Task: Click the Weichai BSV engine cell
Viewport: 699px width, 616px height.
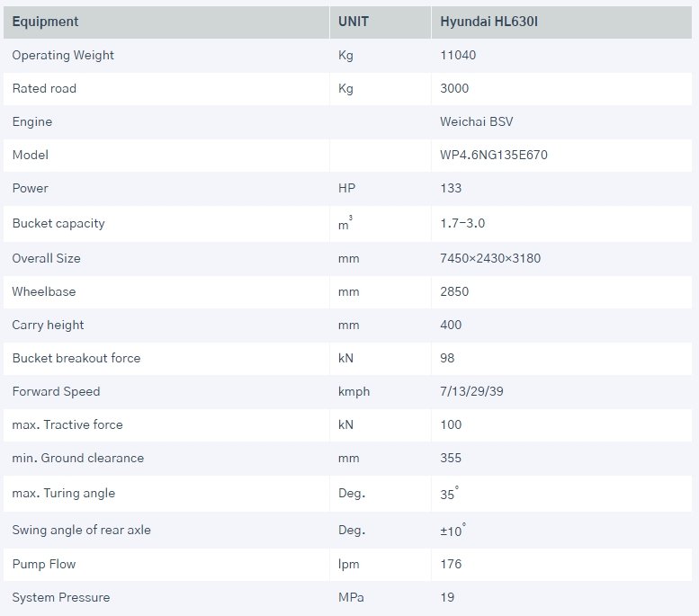Action: pos(477,121)
